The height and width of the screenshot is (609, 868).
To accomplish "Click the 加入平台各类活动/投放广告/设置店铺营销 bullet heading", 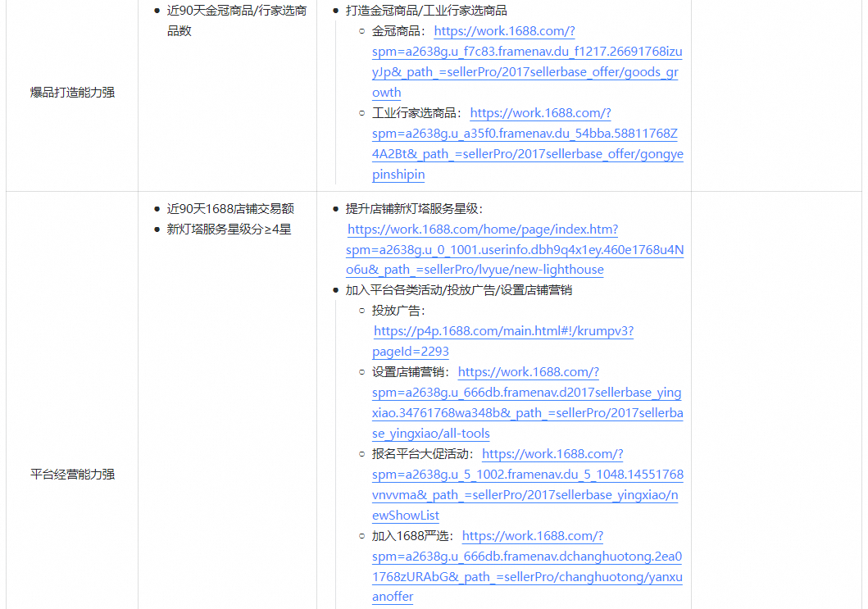I will (x=458, y=290).
